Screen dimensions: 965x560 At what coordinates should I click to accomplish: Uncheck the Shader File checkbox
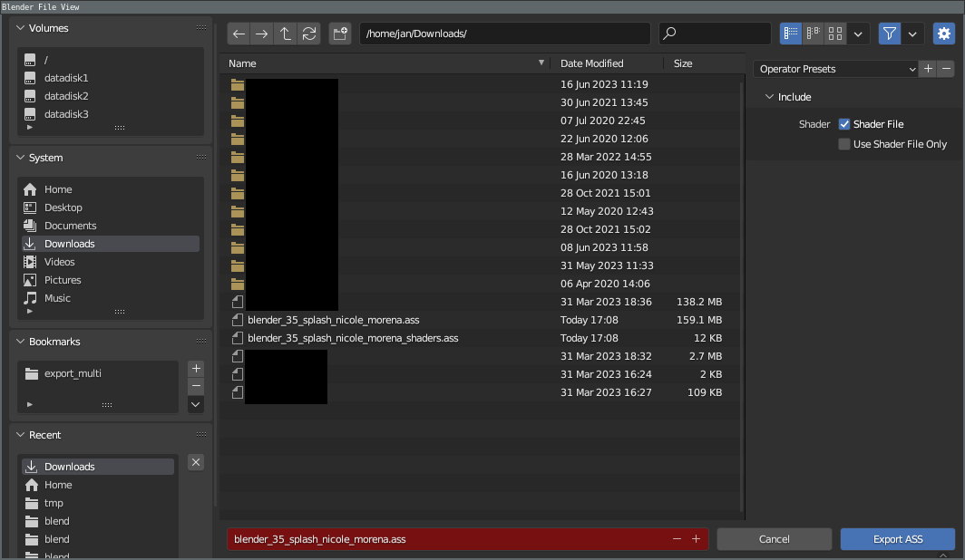pos(844,124)
